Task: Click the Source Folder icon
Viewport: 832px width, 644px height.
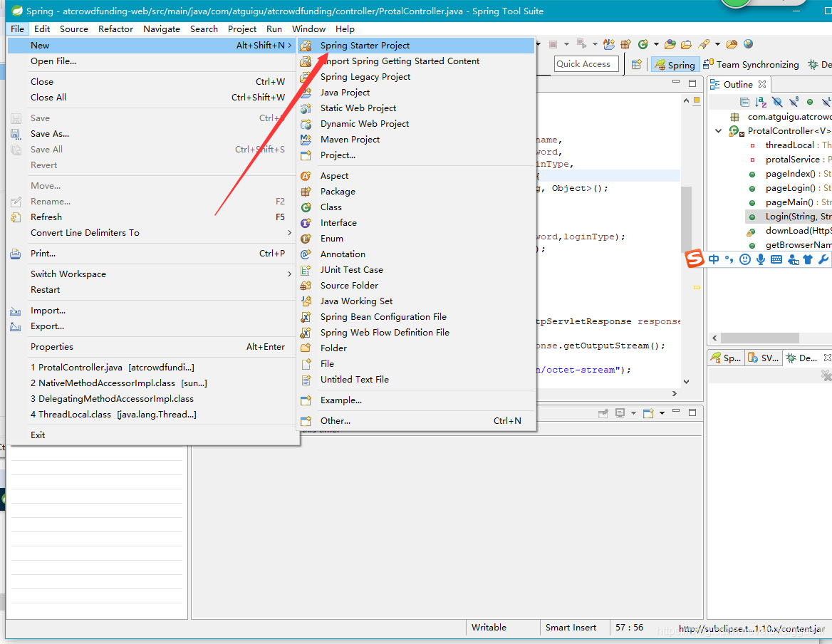Action: (306, 286)
